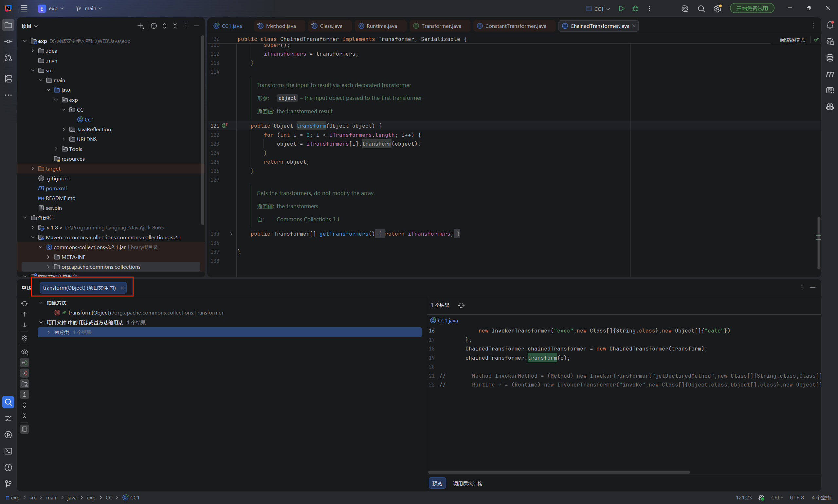The width and height of the screenshot is (838, 504).
Task: Open the Maven tool window icon
Action: pyautogui.click(x=830, y=74)
